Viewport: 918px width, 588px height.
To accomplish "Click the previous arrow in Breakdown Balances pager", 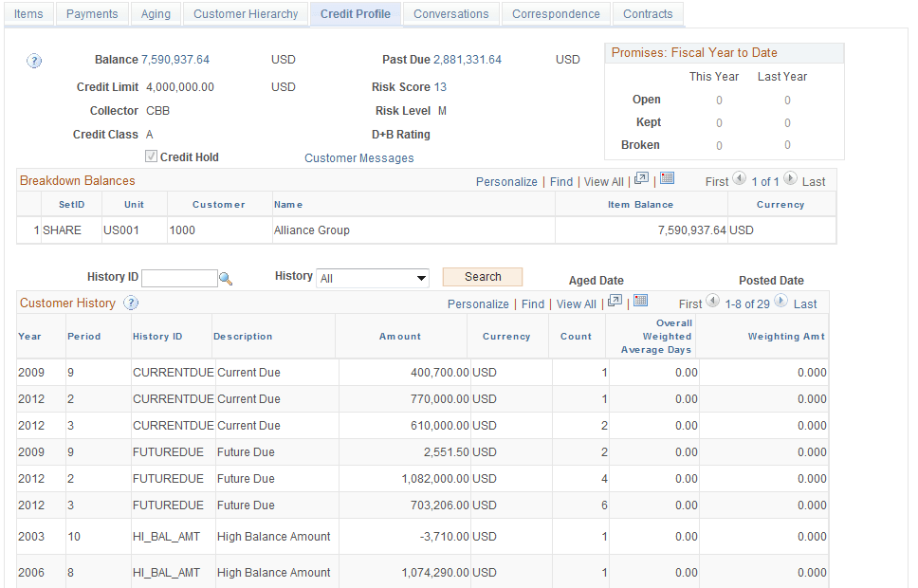I will pos(741,180).
